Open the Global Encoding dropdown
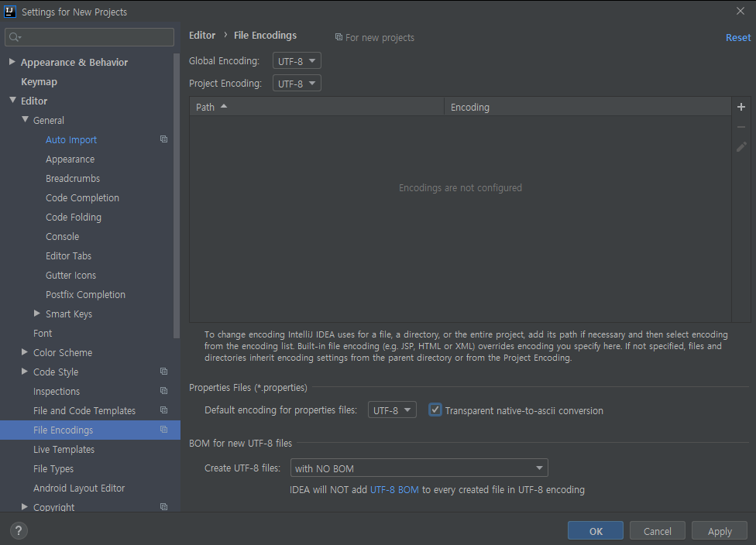 coord(297,61)
